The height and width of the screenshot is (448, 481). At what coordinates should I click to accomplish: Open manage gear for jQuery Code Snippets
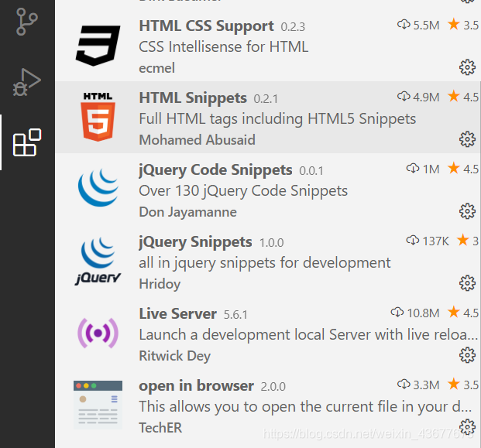(x=467, y=210)
